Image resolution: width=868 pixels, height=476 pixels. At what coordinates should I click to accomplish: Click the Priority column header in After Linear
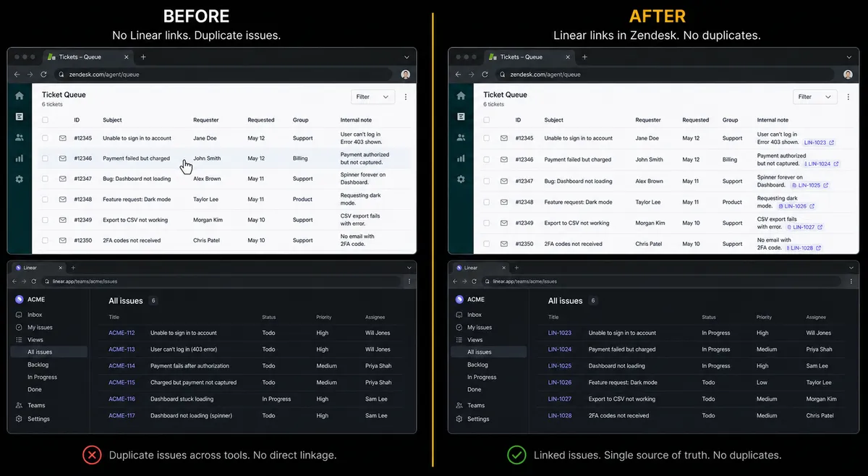coord(764,317)
